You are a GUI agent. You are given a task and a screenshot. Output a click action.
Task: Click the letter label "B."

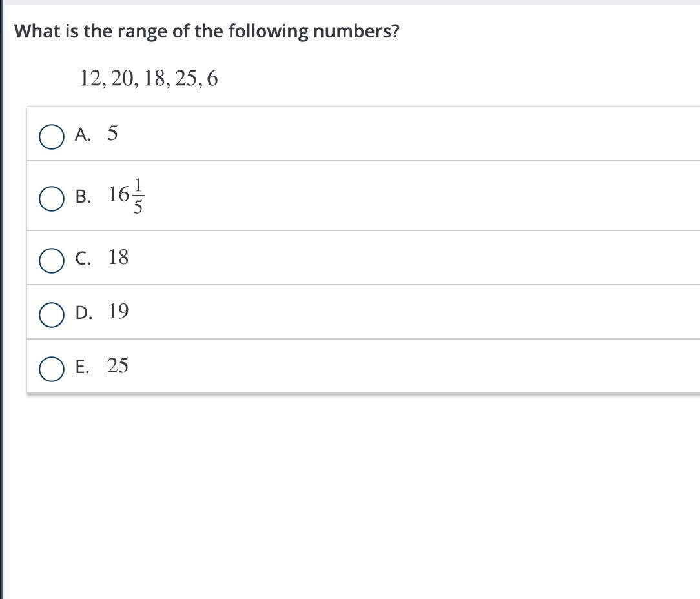[83, 197]
